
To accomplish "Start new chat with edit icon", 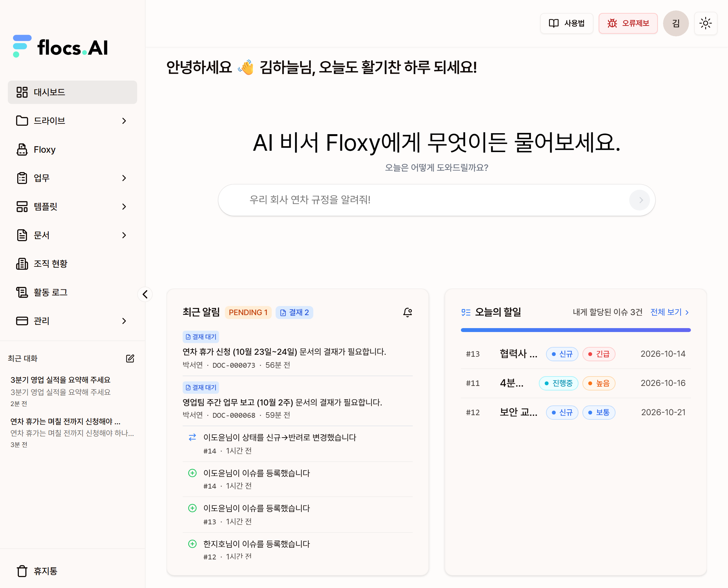I will [130, 358].
